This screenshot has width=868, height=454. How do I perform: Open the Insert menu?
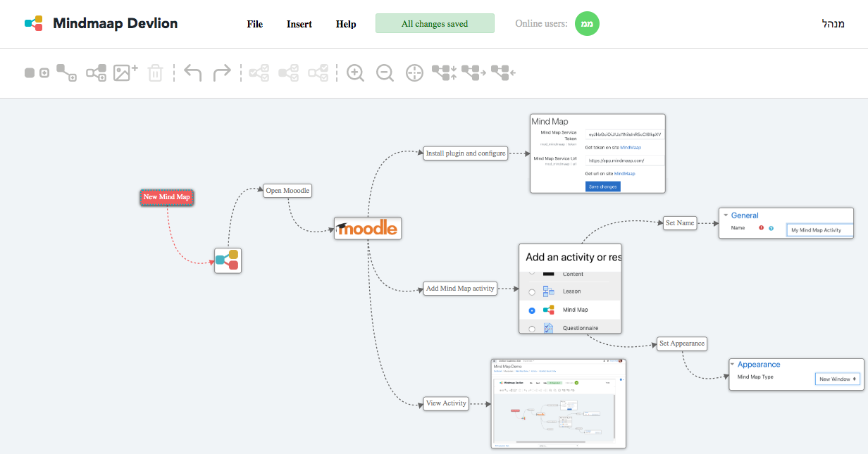(x=299, y=23)
